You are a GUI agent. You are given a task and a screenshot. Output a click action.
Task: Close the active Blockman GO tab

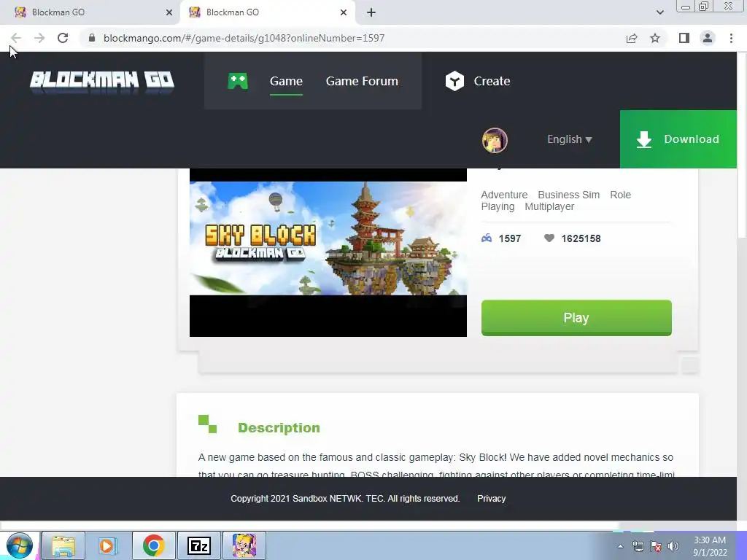coord(344,12)
